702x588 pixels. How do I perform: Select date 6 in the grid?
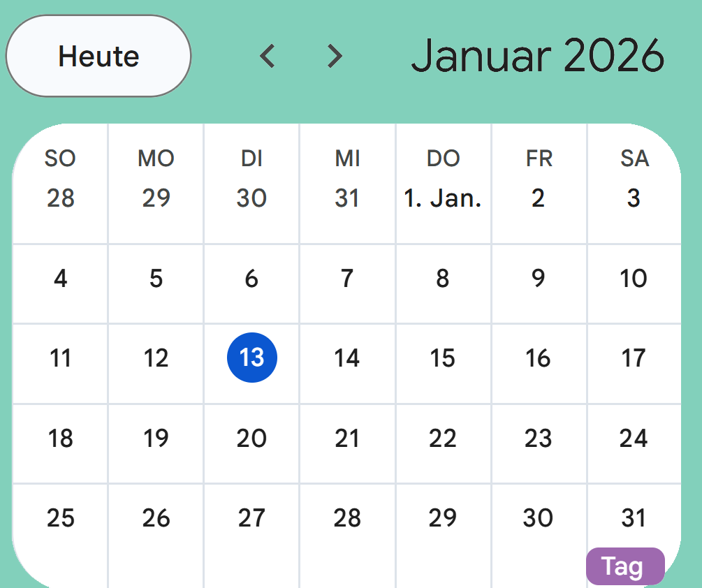point(251,279)
